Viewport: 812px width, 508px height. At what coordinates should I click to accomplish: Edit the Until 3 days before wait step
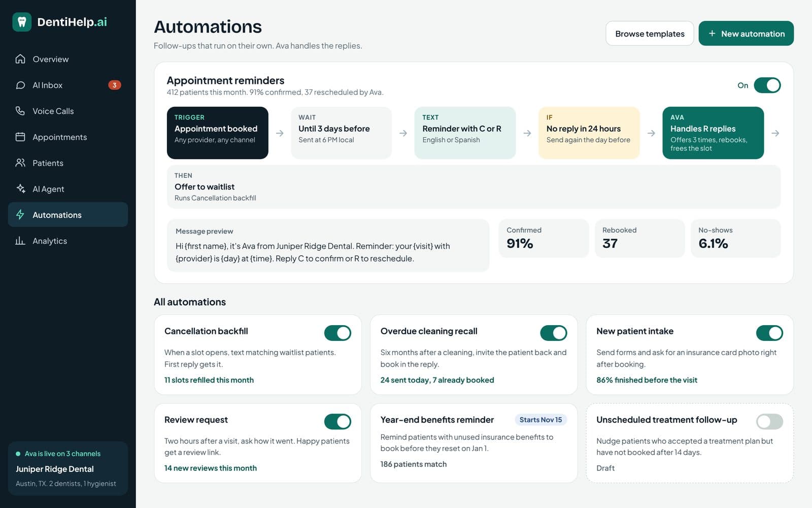coord(342,133)
